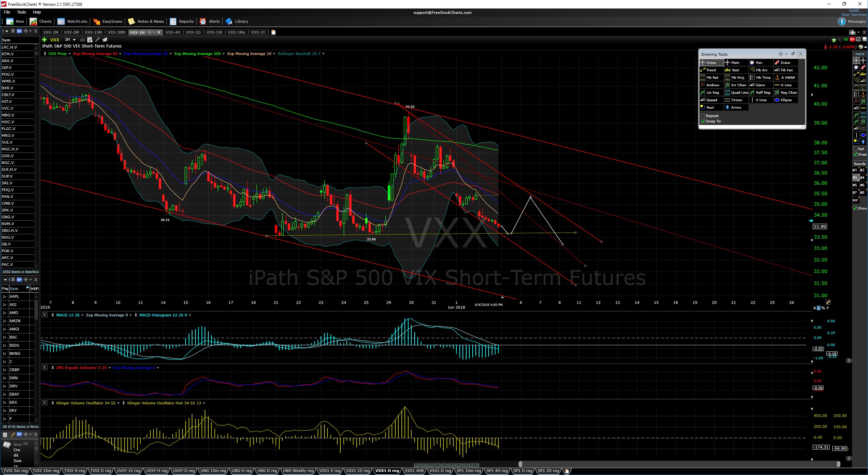Pick the Erase tool in Drawing Tools
The image size is (868, 475).
785,63
